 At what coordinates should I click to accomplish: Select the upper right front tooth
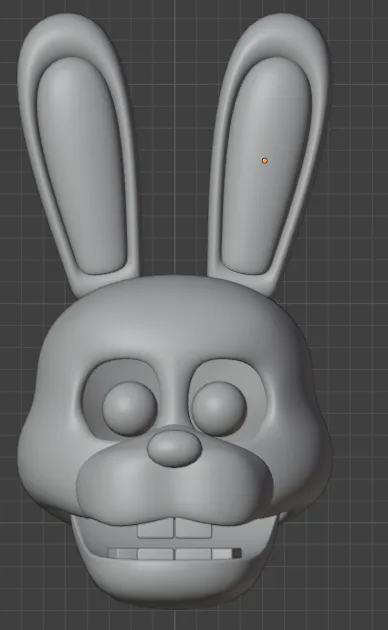coord(194,528)
